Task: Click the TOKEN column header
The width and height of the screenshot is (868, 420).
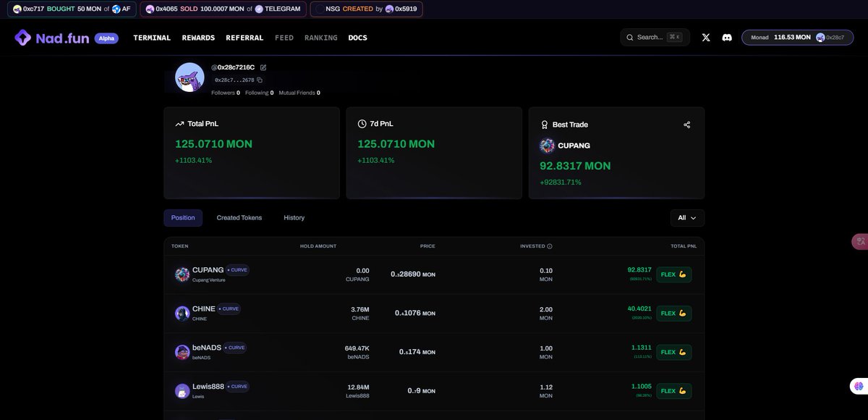Action: pos(179,246)
